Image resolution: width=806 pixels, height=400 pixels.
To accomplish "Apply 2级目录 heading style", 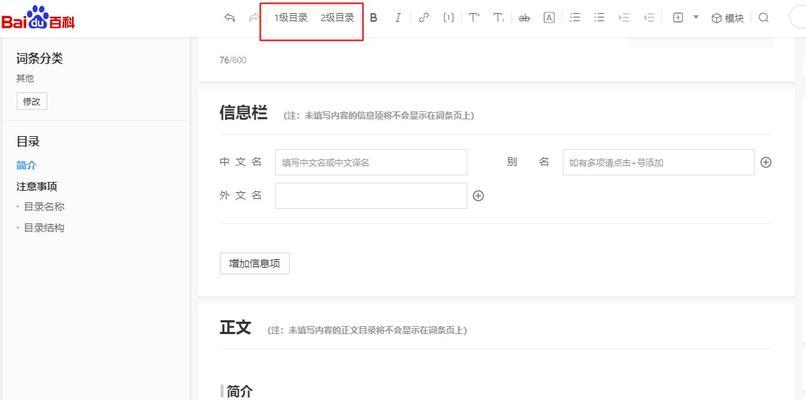I will pyautogui.click(x=337, y=18).
